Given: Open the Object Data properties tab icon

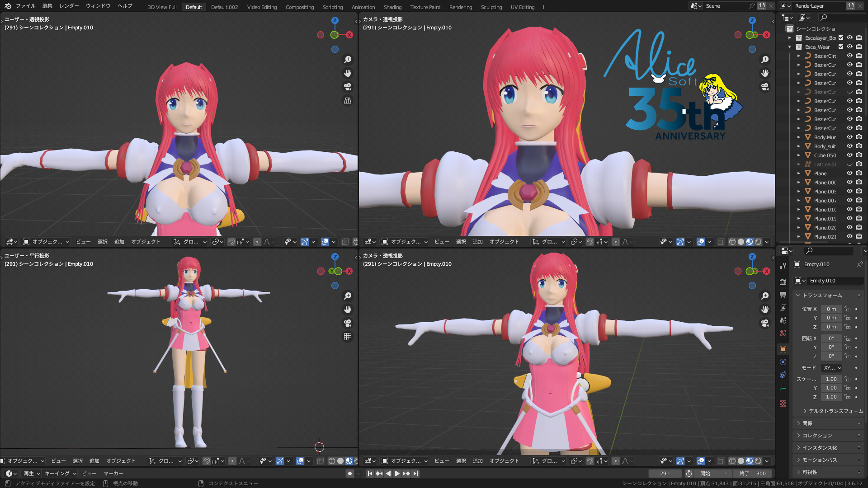Looking at the screenshot, I should pyautogui.click(x=783, y=387).
